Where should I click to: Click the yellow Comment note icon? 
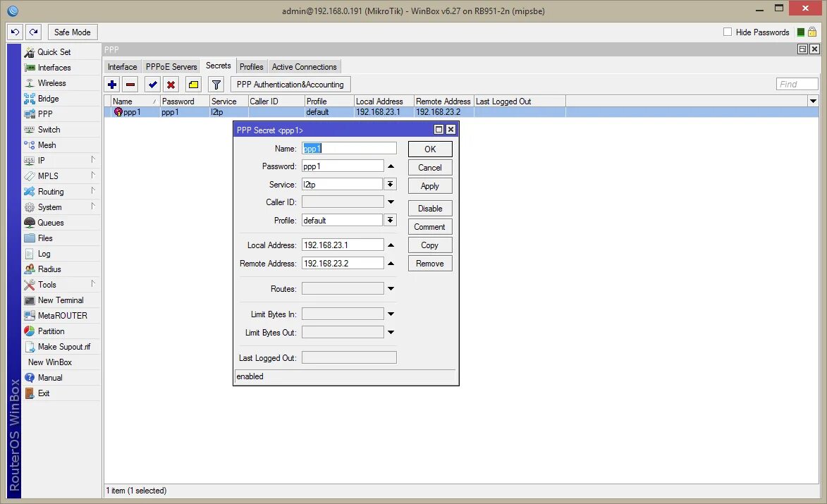pos(194,85)
